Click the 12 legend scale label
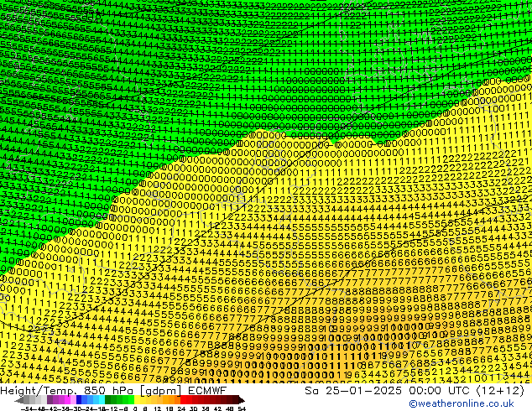Image resolution: width=532 pixels, height=411 pixels. [158, 408]
